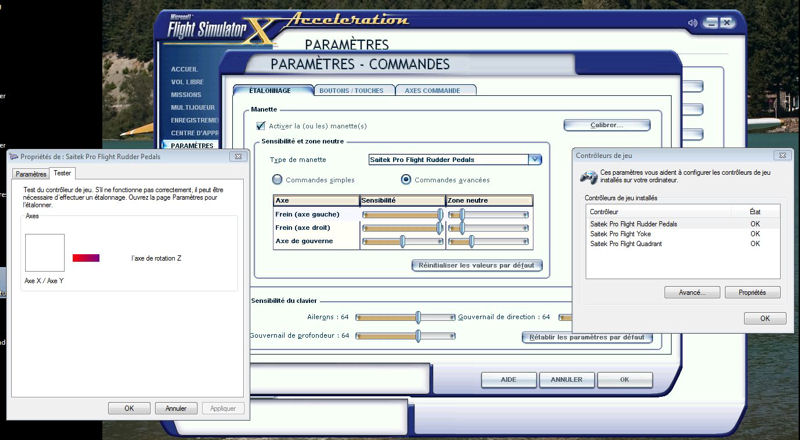This screenshot has width=800, height=440.
Task: Click the joystick icon in Propriétés title bar
Action: (14, 157)
